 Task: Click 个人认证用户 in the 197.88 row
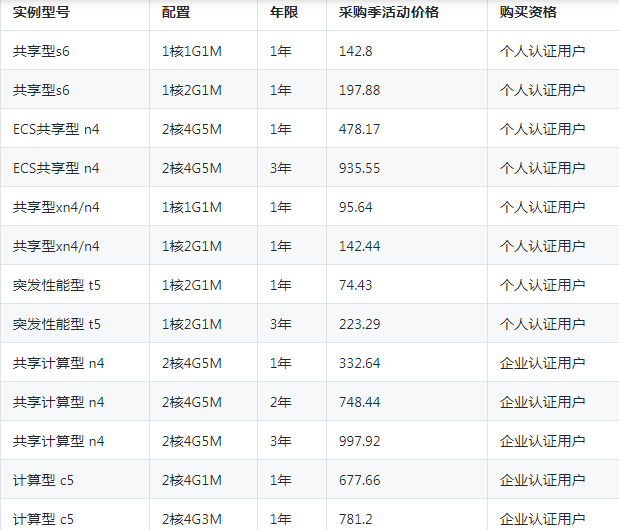(x=542, y=90)
